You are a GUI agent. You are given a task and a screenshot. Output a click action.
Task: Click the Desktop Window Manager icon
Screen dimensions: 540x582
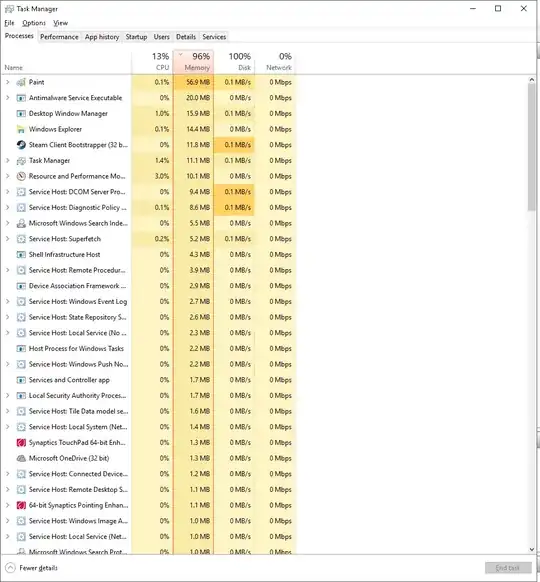coord(21,114)
